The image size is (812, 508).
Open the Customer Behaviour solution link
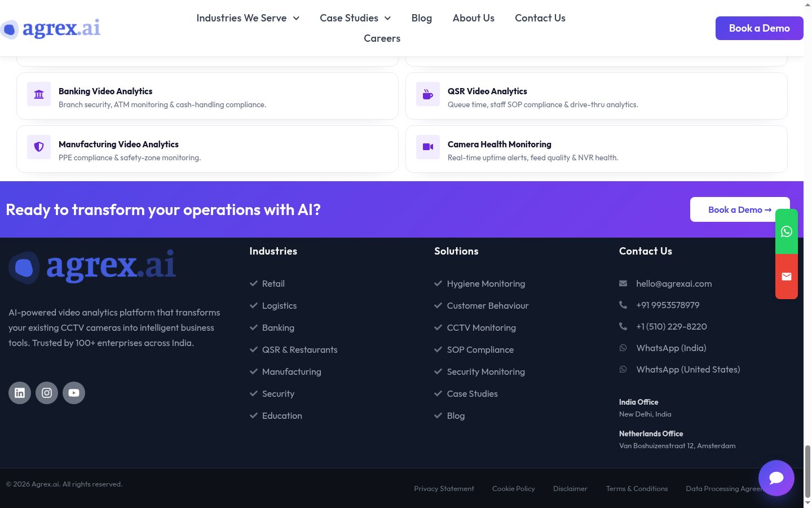(488, 306)
